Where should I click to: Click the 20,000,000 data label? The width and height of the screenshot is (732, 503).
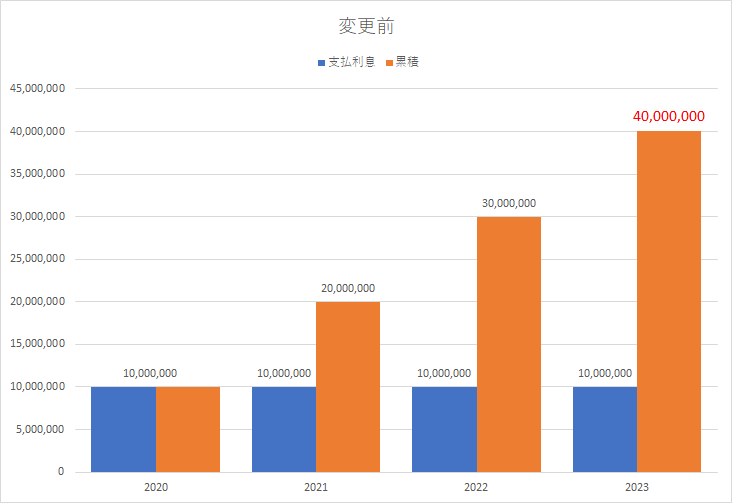coord(348,288)
